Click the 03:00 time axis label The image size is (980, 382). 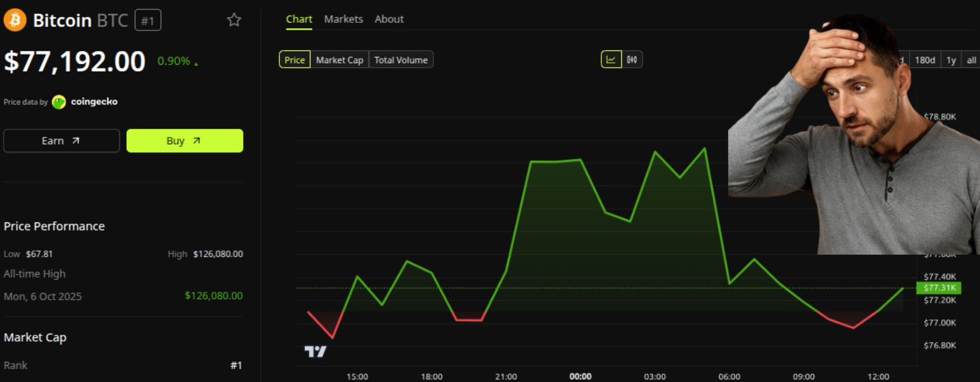pyautogui.click(x=655, y=376)
